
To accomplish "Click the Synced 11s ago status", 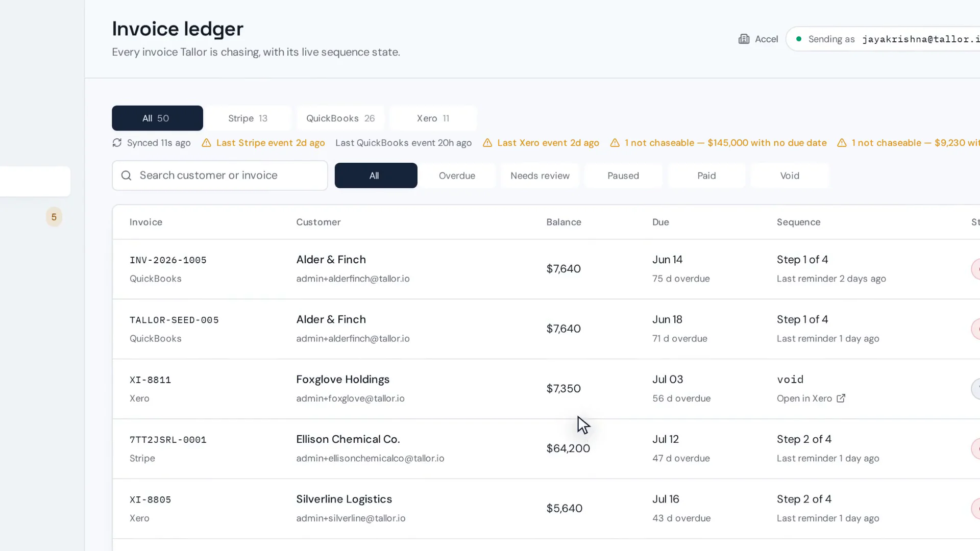I will (x=159, y=143).
